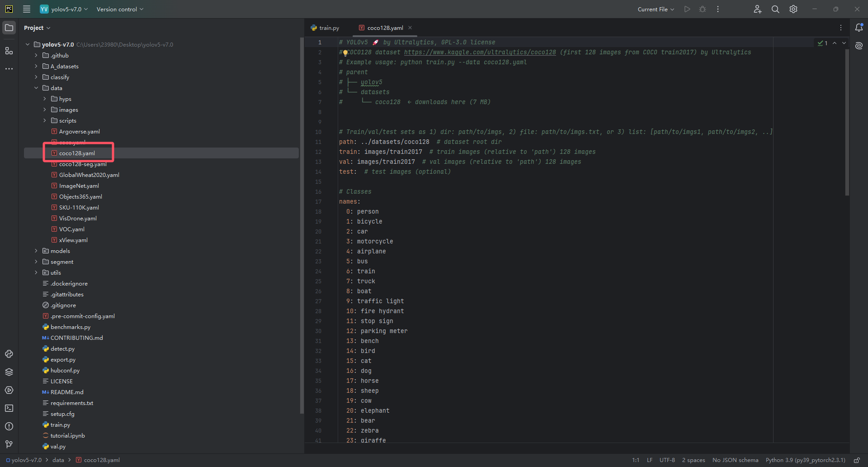Select tutorial.ipynb notebook file
The height and width of the screenshot is (467, 868).
click(67, 435)
